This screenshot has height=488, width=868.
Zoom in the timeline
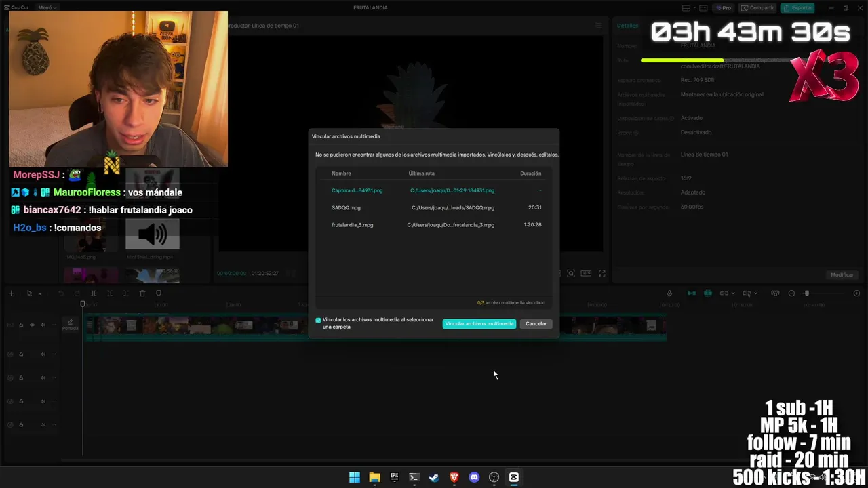pyautogui.click(x=856, y=293)
